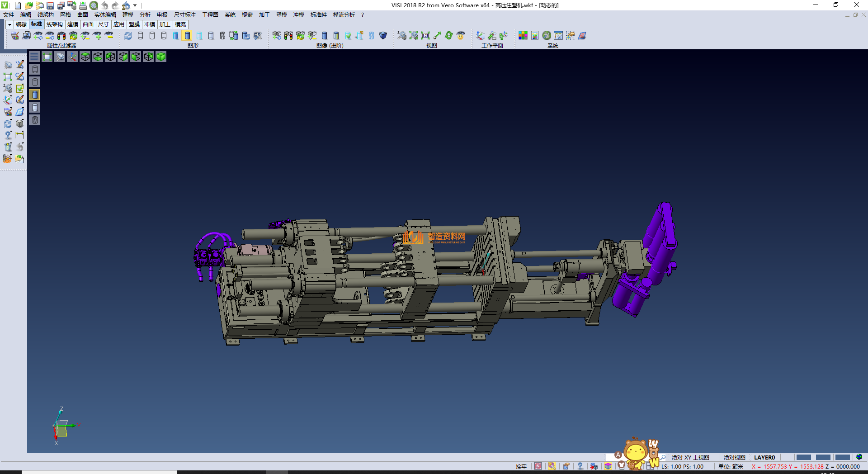This screenshot has height=474, width=868.
Task: Click the wrench system settings icon
Action: (x=547, y=35)
